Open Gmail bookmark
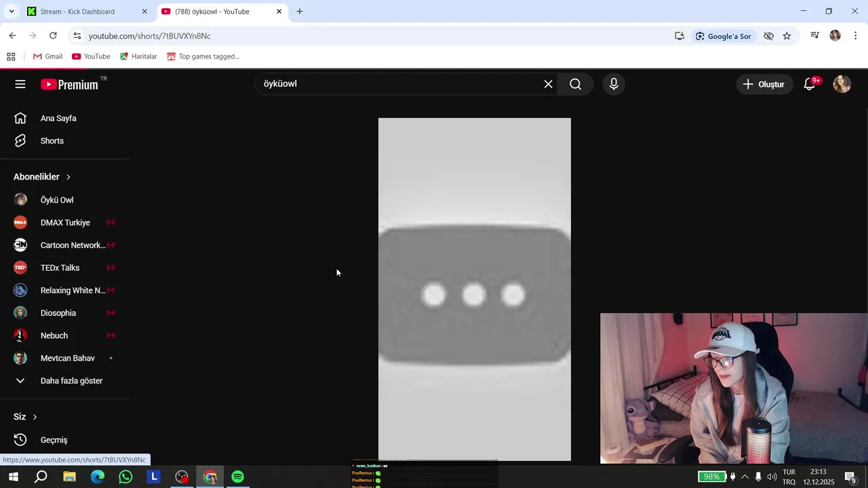Image resolution: width=868 pixels, height=488 pixels. pyautogui.click(x=47, y=56)
